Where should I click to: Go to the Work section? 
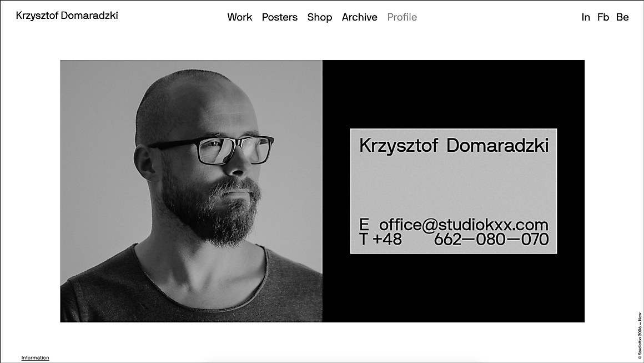[x=239, y=17]
